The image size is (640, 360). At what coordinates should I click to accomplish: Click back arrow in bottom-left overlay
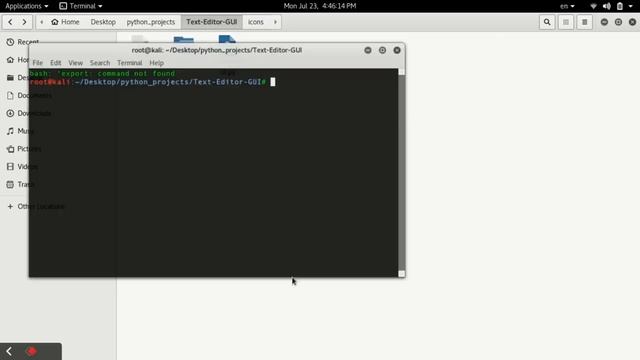[9, 351]
